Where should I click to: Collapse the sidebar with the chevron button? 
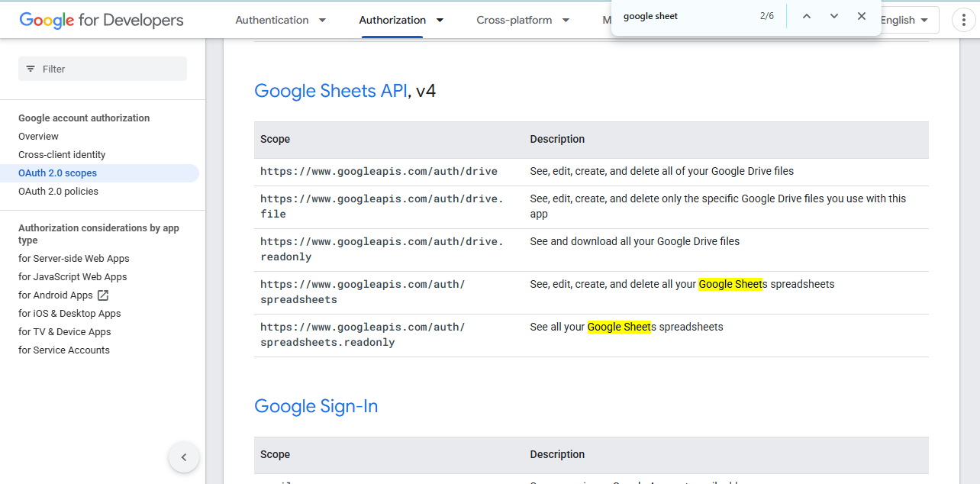click(x=184, y=457)
